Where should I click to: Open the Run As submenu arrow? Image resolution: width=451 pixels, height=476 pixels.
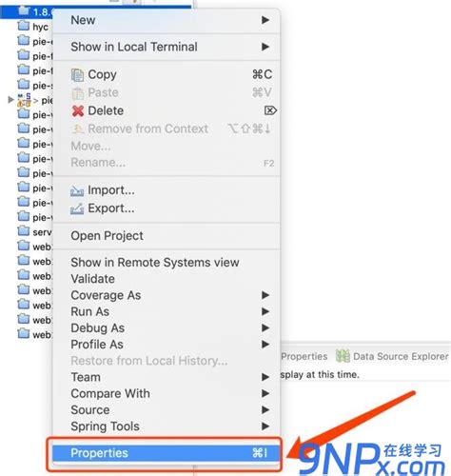pos(265,311)
